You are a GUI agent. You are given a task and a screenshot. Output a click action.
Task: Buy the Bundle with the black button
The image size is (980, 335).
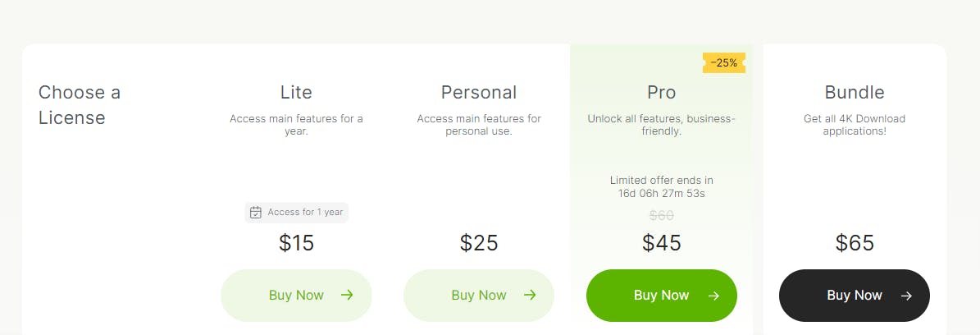click(855, 296)
